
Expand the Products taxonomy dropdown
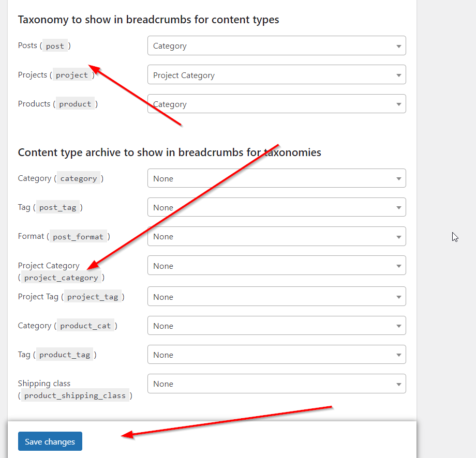(x=276, y=104)
